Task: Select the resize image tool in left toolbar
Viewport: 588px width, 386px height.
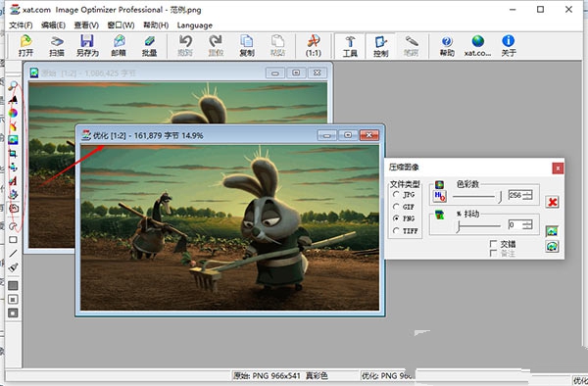Action: point(13,140)
